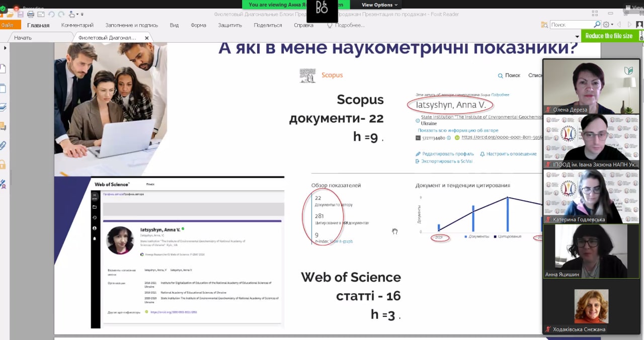Viewport: 644px width, 340px height.
Task: Click the ІПООД ім. Івана Зязюна participant video
Action: pos(591,141)
